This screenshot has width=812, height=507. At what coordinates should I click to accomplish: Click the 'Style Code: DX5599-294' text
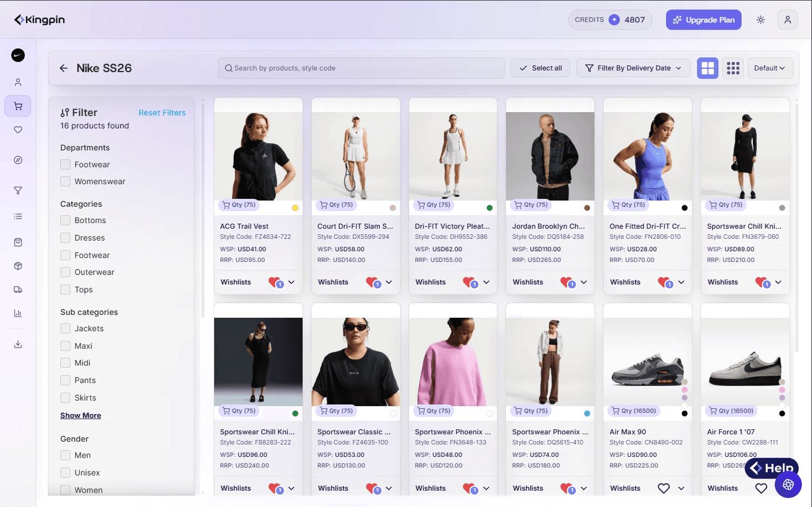coord(353,237)
